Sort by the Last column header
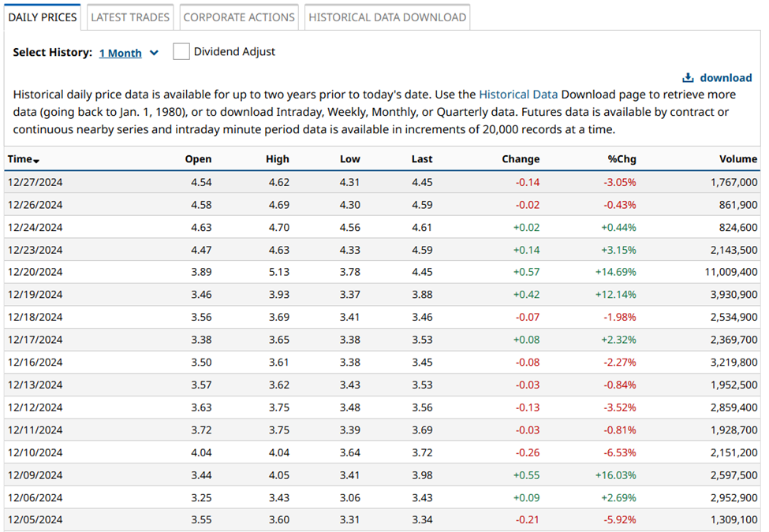 click(421, 158)
